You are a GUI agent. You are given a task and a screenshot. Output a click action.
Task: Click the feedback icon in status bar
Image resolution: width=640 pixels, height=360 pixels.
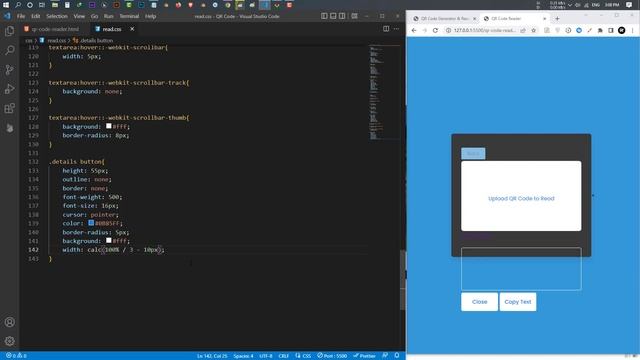(x=385, y=356)
